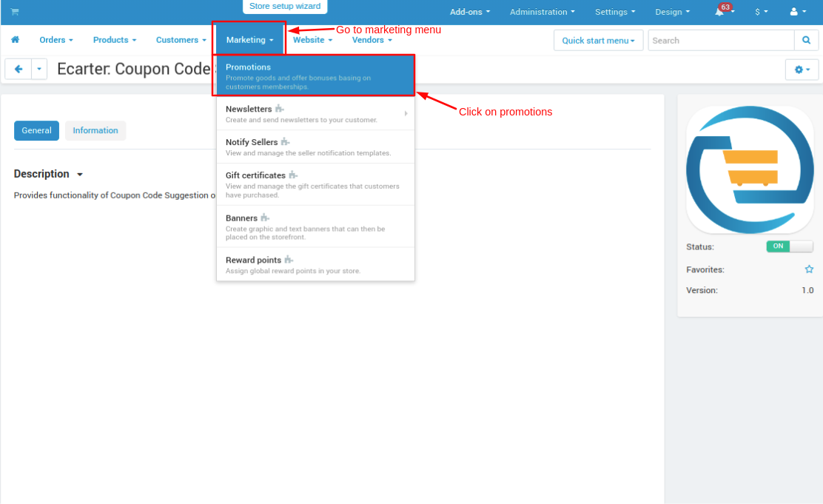Click the home icon in navigation bar
823x504 pixels.
(x=15, y=40)
